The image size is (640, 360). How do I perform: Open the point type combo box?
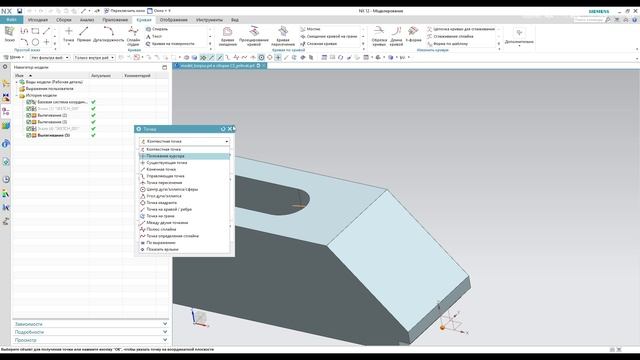point(184,141)
